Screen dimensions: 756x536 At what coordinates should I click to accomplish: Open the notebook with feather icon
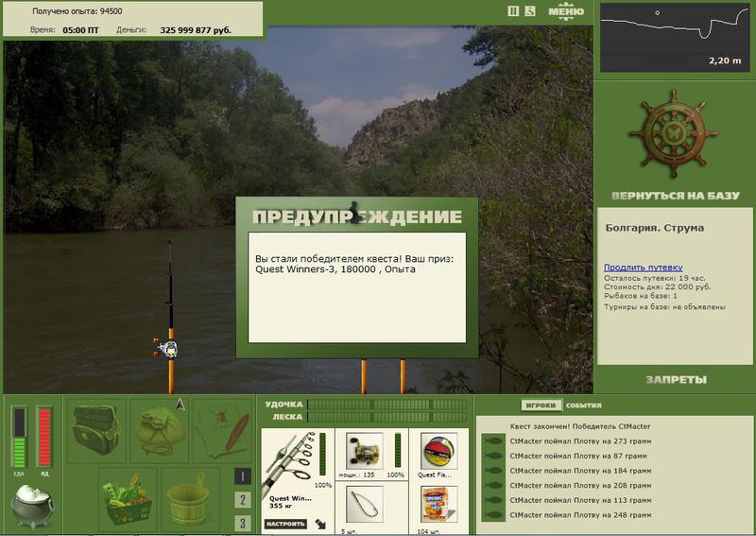[x=223, y=430]
